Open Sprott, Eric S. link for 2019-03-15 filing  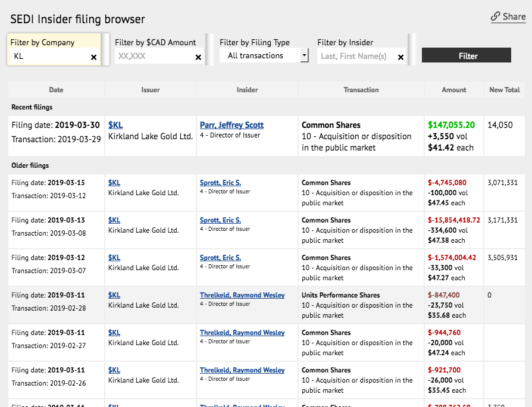pyautogui.click(x=220, y=183)
